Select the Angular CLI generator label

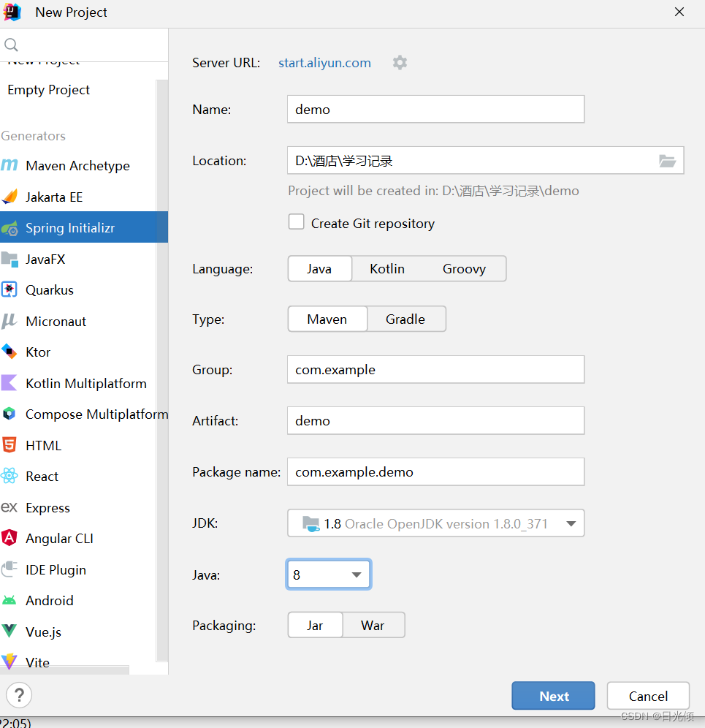pyautogui.click(x=59, y=539)
